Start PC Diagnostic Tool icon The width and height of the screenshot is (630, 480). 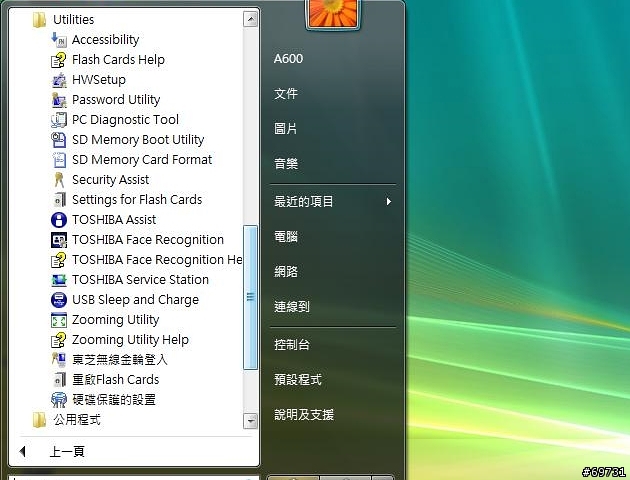(x=59, y=120)
